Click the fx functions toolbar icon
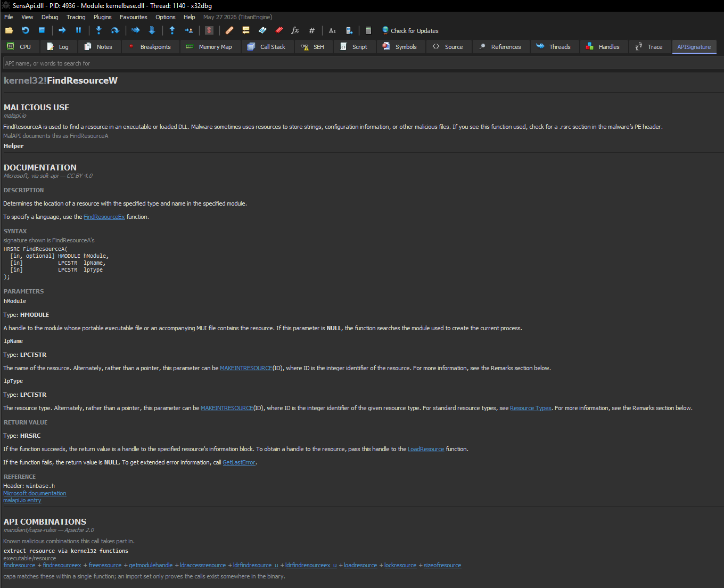The width and height of the screenshot is (724, 588). 295,30
